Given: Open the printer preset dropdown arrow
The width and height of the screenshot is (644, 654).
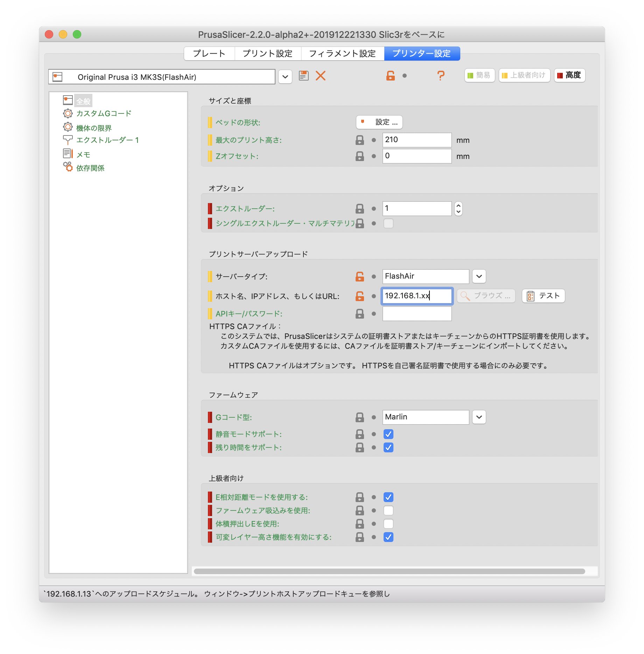Looking at the screenshot, I should [x=285, y=77].
